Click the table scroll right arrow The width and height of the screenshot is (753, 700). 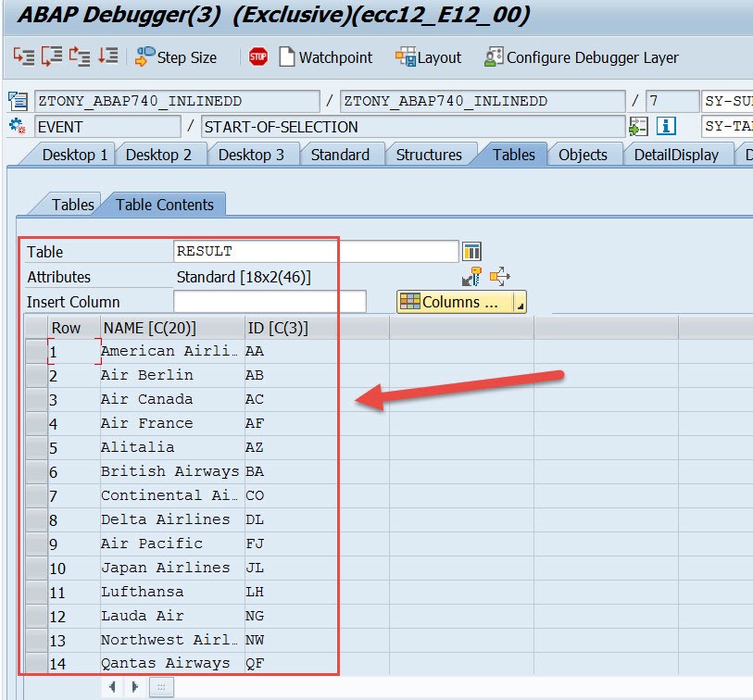click(x=134, y=687)
